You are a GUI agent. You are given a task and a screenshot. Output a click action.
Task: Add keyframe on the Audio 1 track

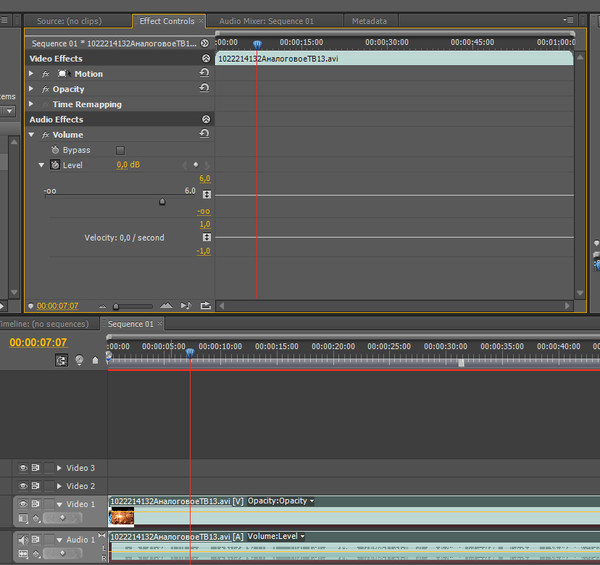point(62,553)
